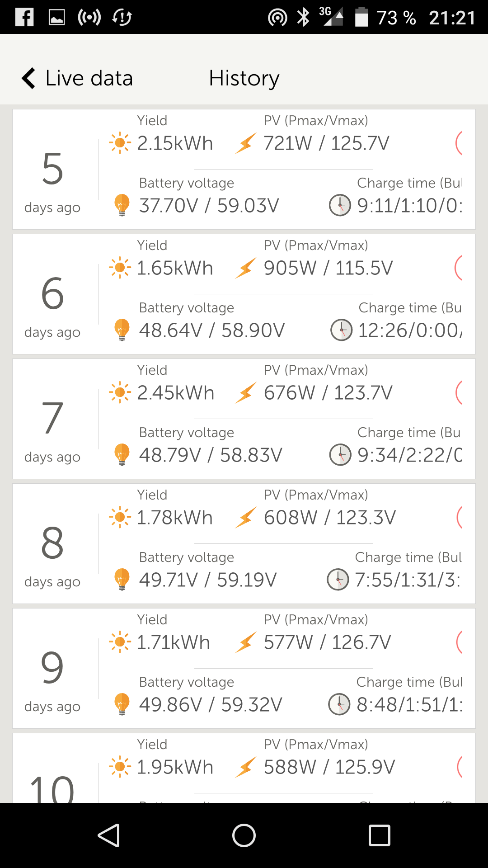Go back to Live data
The width and height of the screenshot is (488, 868).
[x=89, y=78]
